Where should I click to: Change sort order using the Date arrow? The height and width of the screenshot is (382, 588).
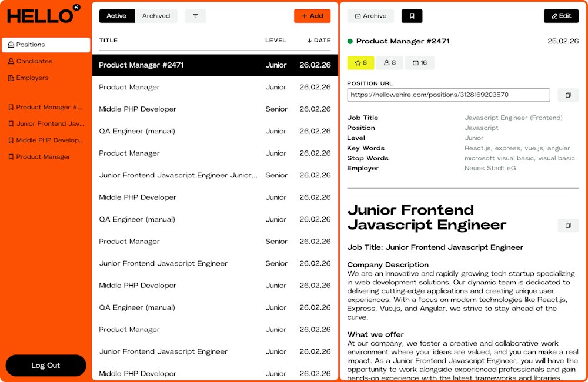click(x=310, y=40)
